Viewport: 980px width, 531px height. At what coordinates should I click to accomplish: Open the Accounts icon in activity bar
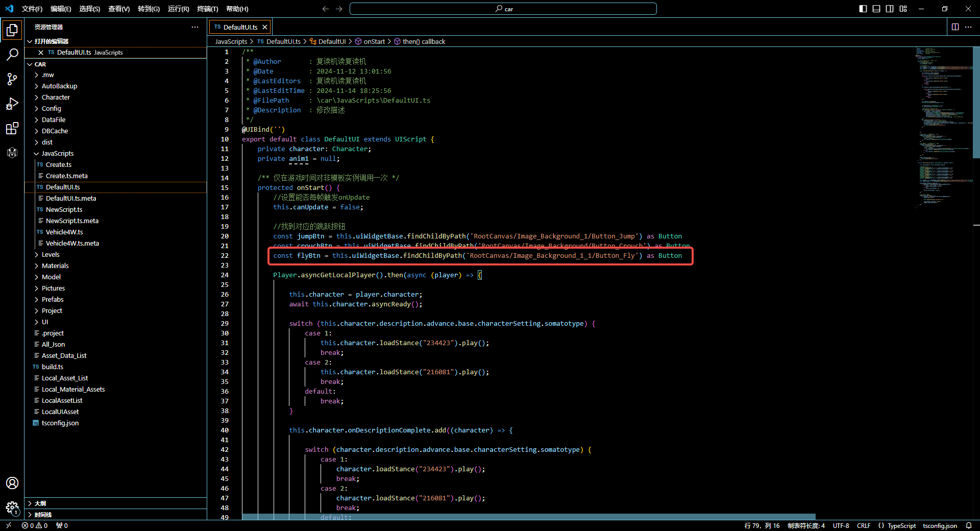coord(12,483)
